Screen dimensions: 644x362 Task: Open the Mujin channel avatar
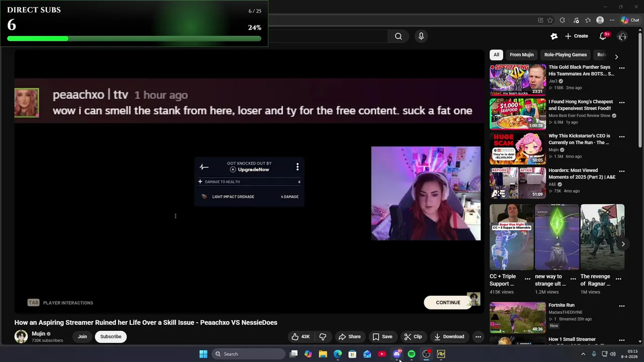click(x=21, y=337)
